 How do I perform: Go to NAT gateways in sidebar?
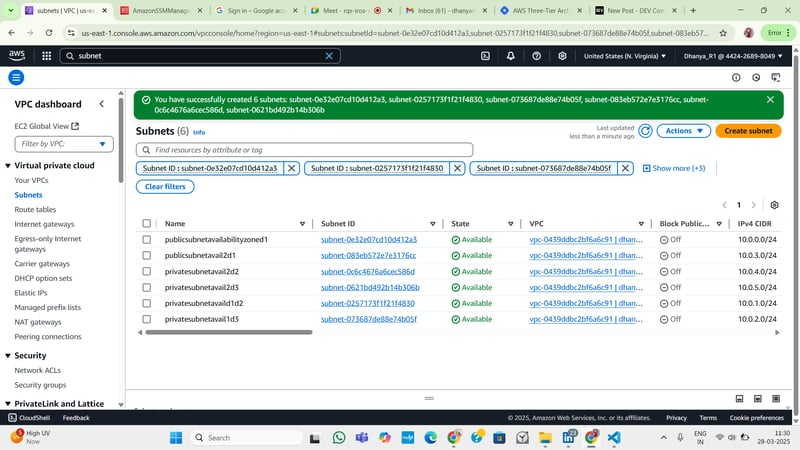coord(38,322)
